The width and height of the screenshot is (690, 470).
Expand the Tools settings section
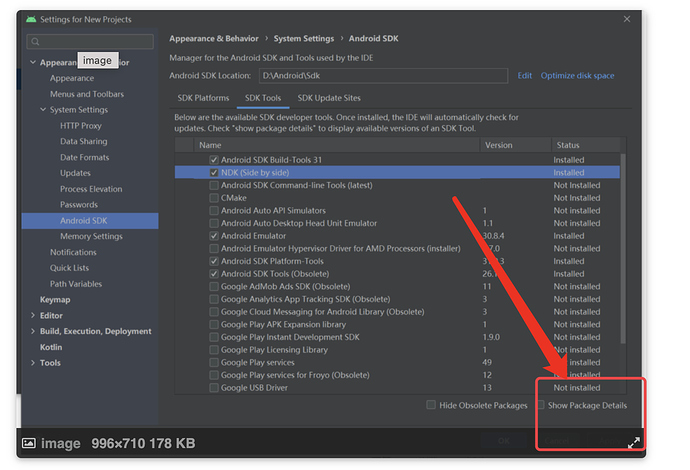click(x=31, y=363)
